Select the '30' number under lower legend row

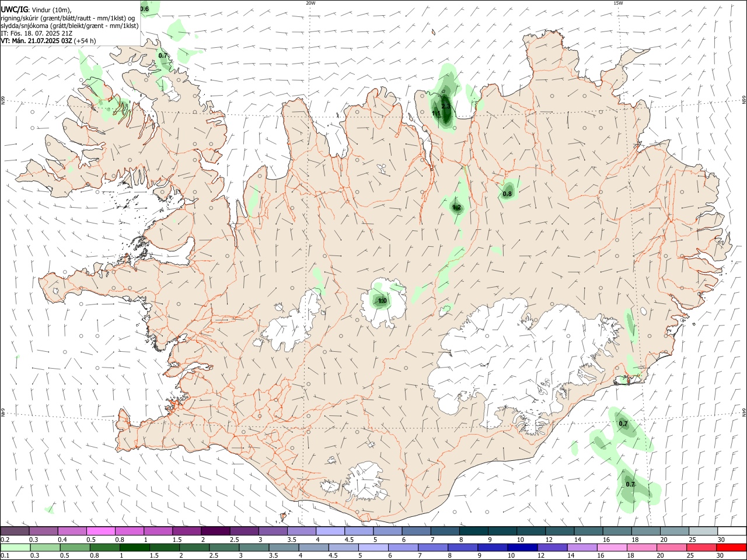[720, 555]
